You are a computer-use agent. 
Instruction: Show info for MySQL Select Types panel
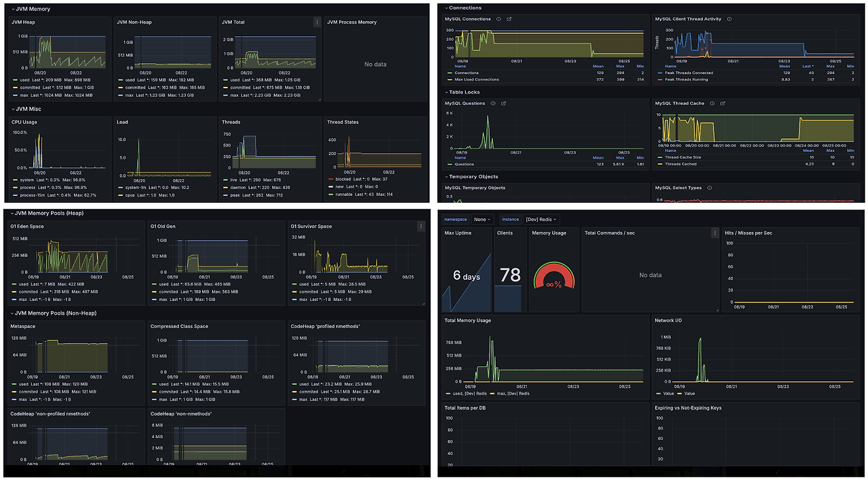(x=709, y=188)
